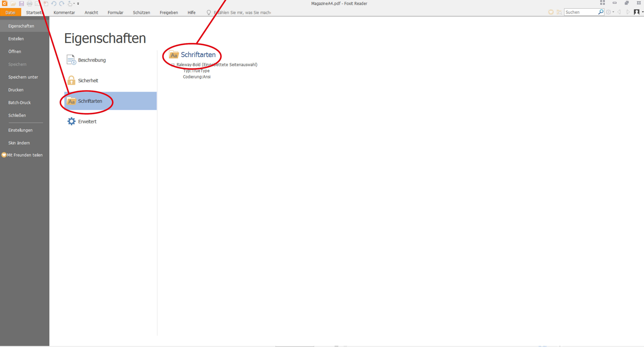Click the Schriftarten panel icon in properties

pos(71,101)
